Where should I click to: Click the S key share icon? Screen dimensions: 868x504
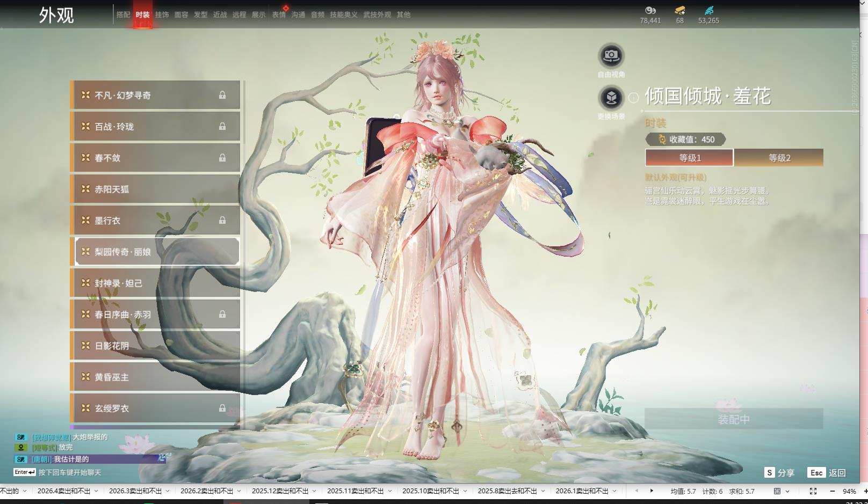[770, 472]
